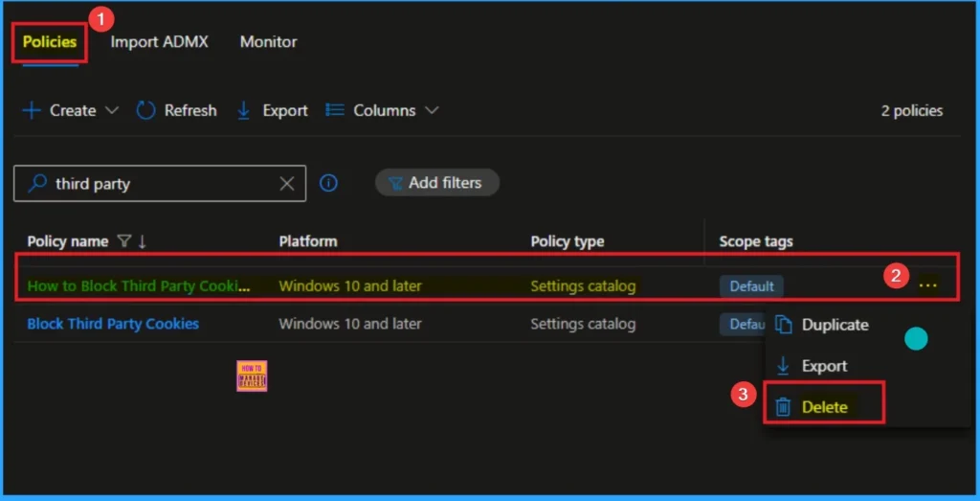Image resolution: width=980 pixels, height=501 pixels.
Task: Click the Refresh button label
Action: click(x=190, y=111)
